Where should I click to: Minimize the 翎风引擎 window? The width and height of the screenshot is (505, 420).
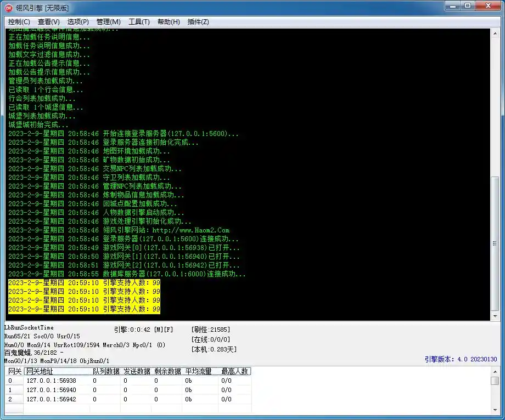[453, 6]
